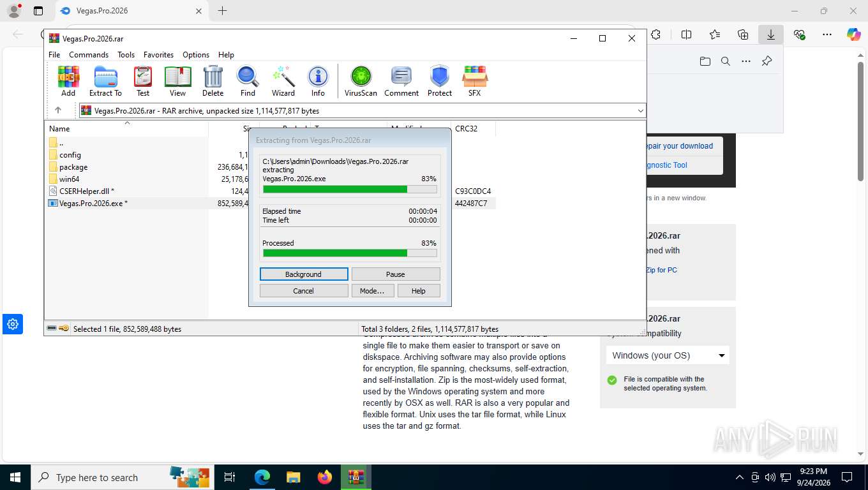This screenshot has height=490, width=868.
Task: Open Edge downloads icon in browser toolbar
Action: [x=771, y=34]
